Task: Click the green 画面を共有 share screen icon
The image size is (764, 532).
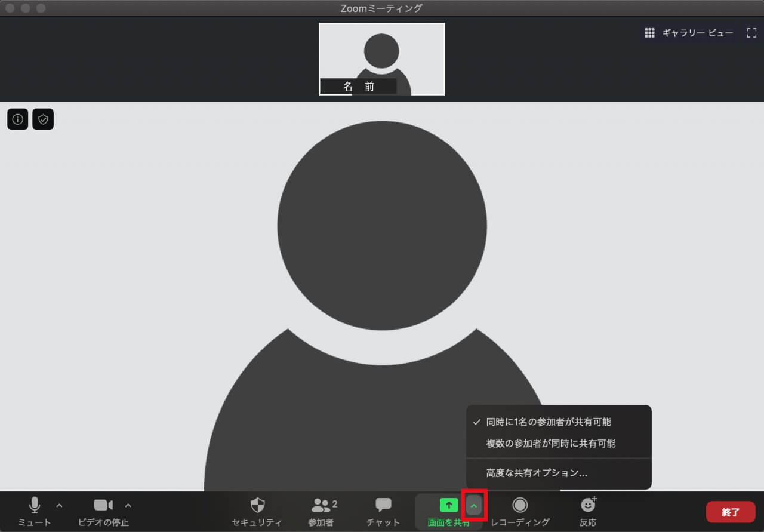Action: (449, 505)
